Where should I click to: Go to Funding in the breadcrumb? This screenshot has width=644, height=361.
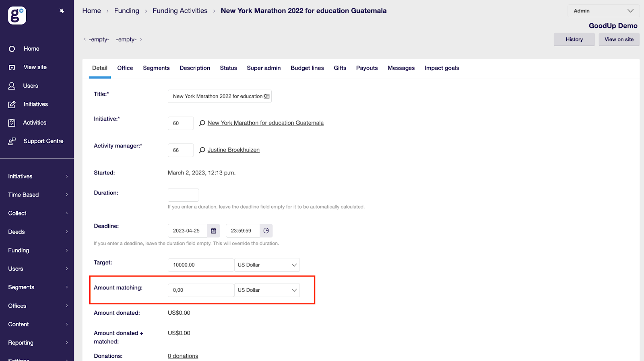click(127, 11)
